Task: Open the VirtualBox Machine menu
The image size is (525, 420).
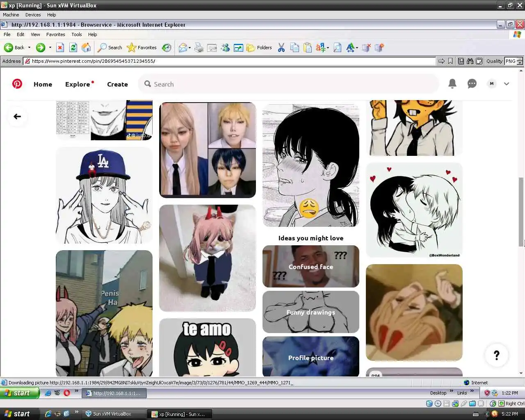Action: 11,15
